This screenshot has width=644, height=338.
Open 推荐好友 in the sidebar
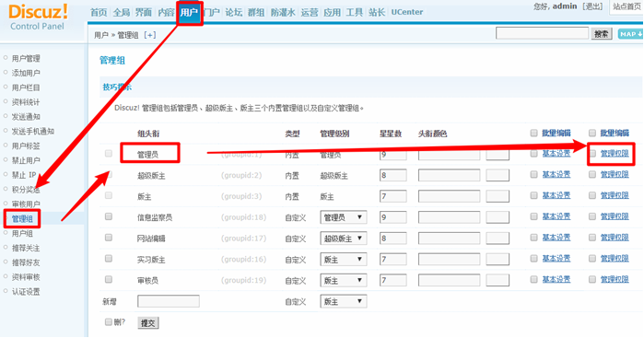point(26,262)
